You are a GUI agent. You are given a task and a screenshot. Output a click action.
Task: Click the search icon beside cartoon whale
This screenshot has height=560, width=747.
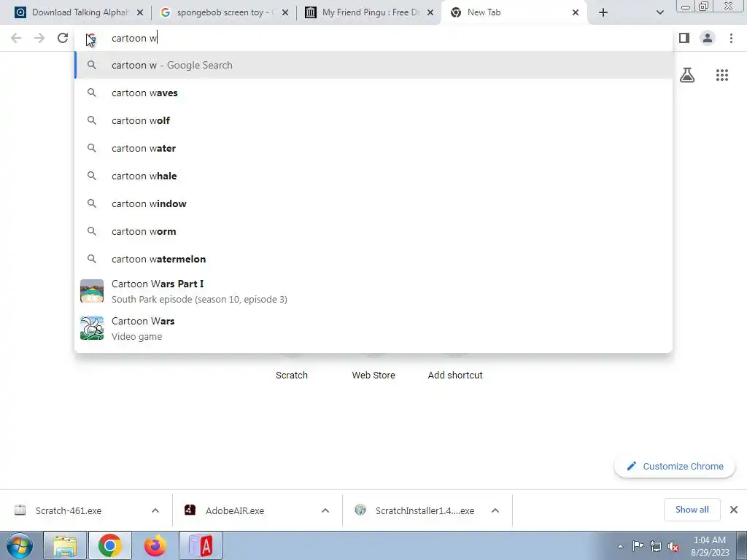(x=91, y=176)
